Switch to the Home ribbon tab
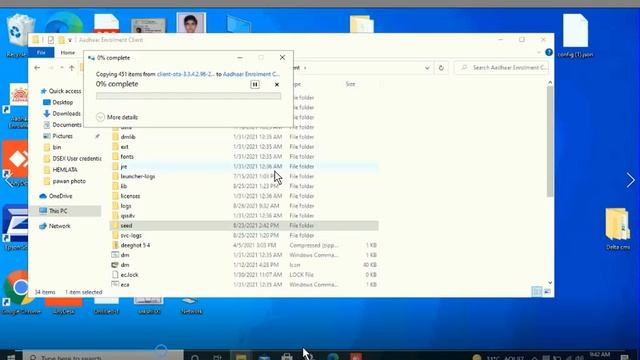 pos(68,53)
